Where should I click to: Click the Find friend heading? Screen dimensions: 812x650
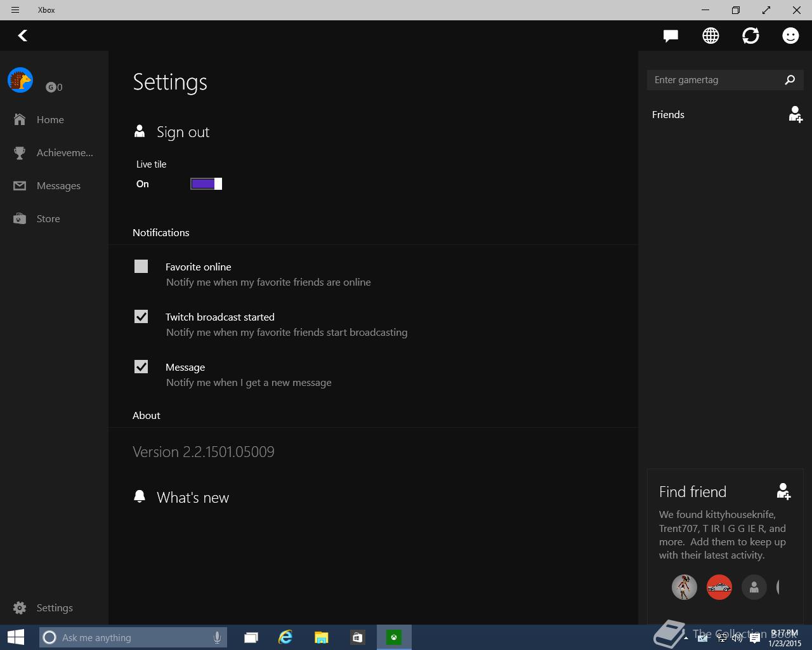click(x=693, y=492)
